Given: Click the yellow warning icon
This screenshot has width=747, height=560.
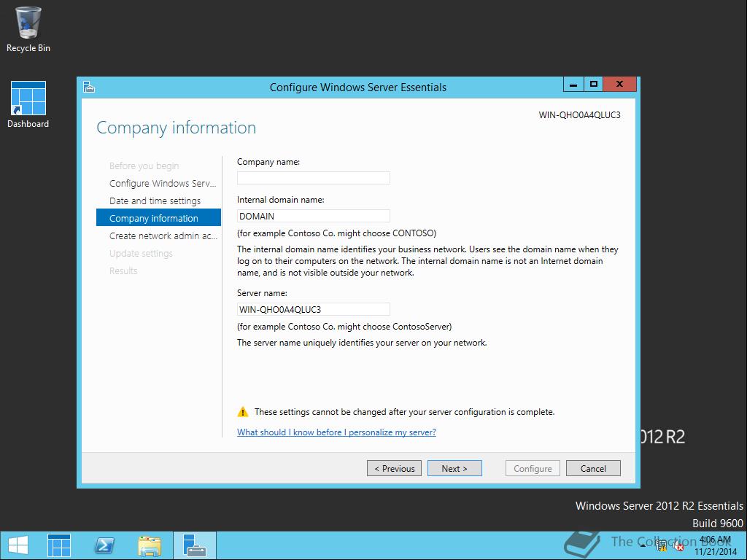Looking at the screenshot, I should (243, 412).
